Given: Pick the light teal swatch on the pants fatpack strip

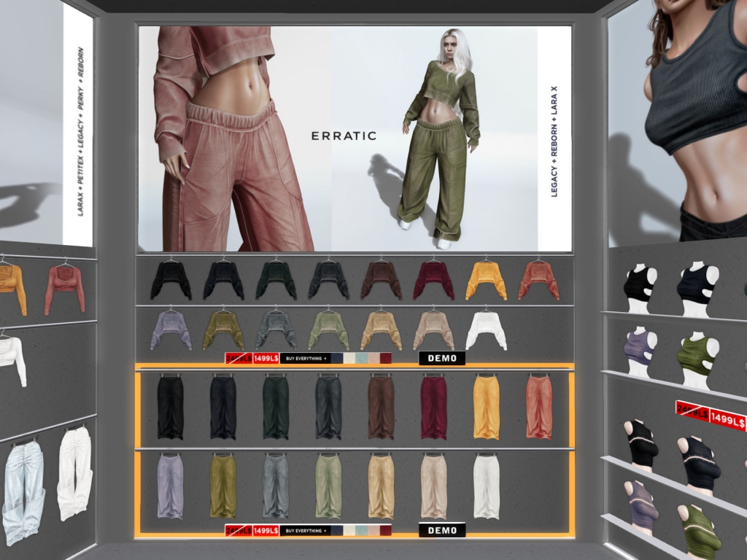Looking at the screenshot, I should 361,531.
